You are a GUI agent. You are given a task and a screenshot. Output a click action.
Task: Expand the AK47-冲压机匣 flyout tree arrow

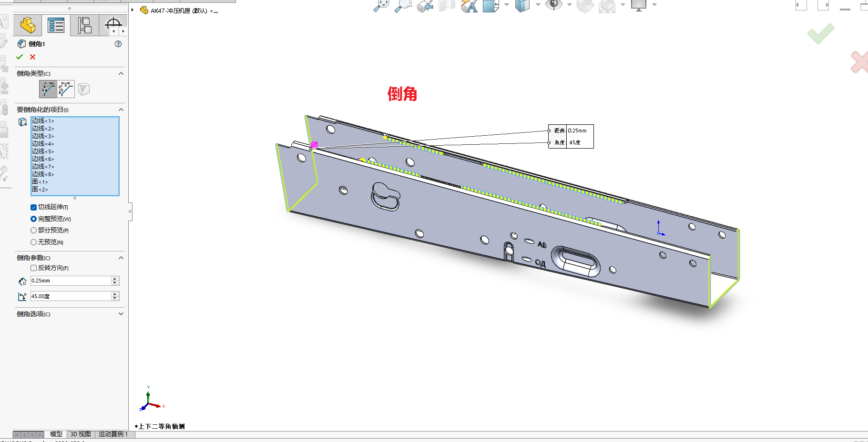pyautogui.click(x=133, y=10)
